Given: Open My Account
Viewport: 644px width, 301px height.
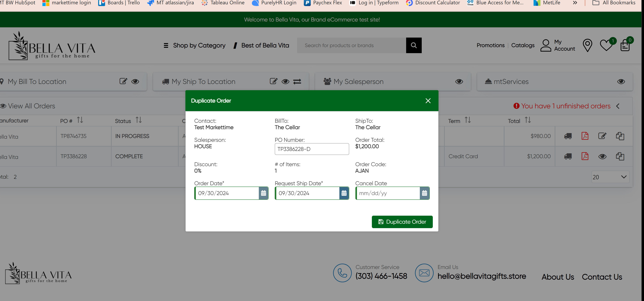Looking at the screenshot, I should 557,45.
